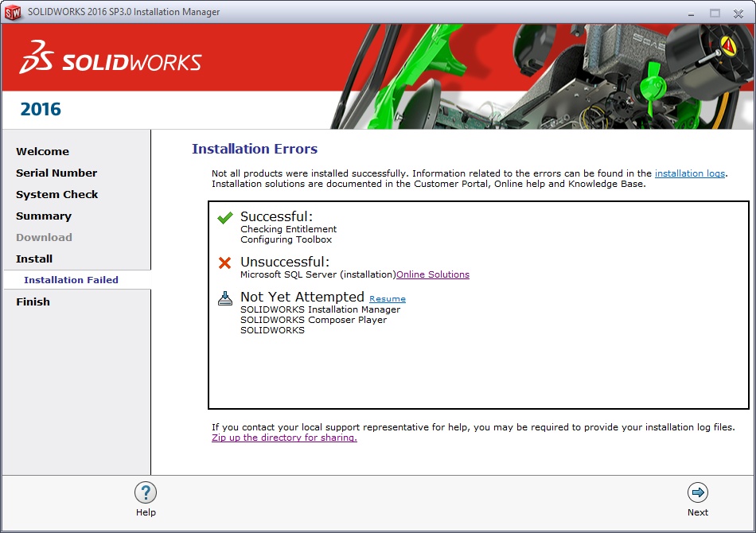This screenshot has height=533, width=756.
Task: Click the Unsuccessful: heading
Action: click(x=284, y=262)
